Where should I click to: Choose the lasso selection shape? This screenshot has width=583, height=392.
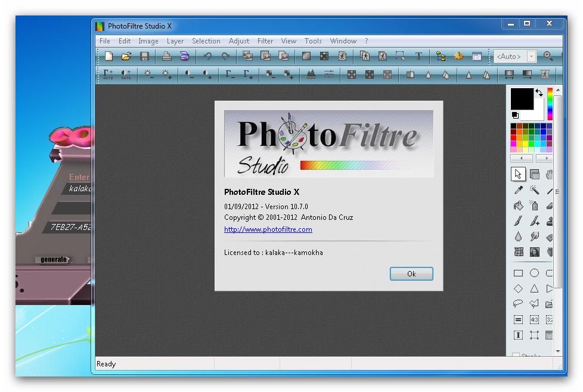tap(518, 304)
